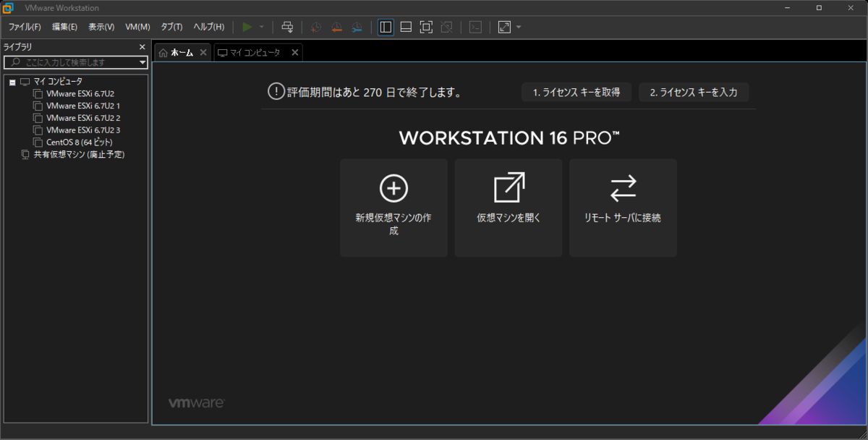Click the ホーム tab house icon

(x=163, y=53)
